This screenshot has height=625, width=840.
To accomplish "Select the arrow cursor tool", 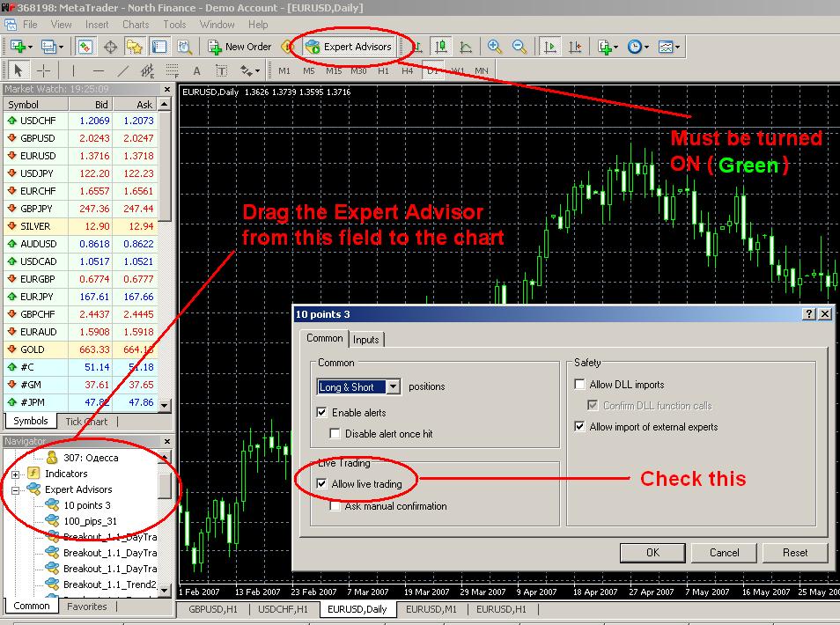I will (18, 70).
